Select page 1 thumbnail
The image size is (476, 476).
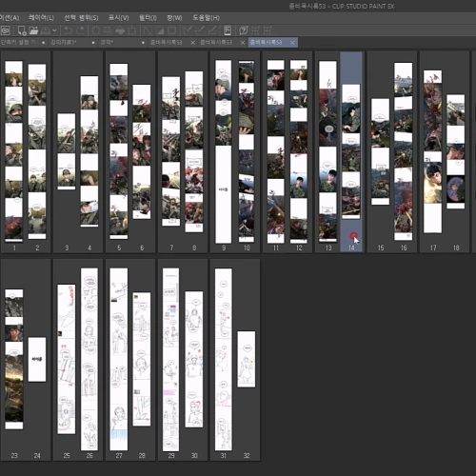click(14, 151)
